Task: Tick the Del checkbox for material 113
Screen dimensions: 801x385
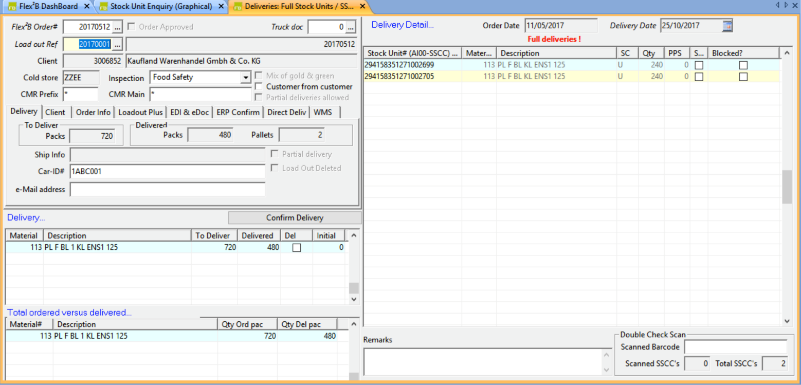Action: [296, 247]
